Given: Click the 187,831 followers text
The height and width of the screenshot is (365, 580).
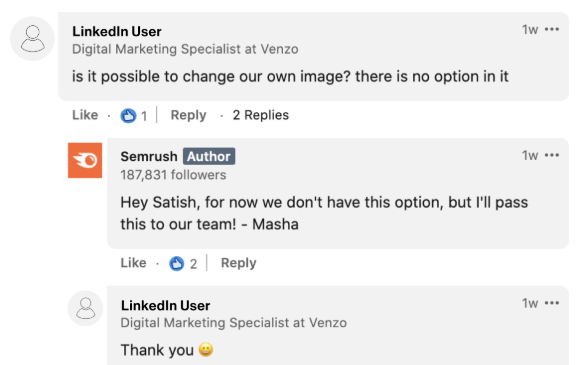Looking at the screenshot, I should 173,175.
